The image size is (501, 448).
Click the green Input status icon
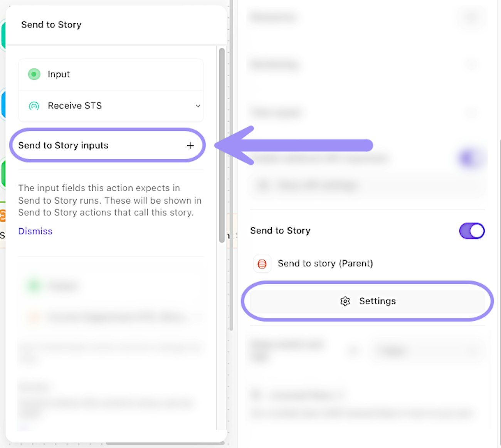tap(34, 74)
